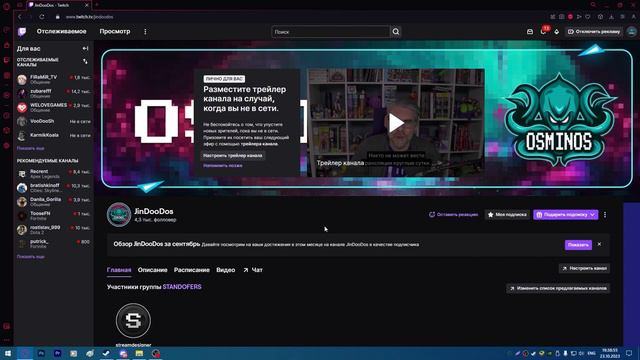Click the followed channels sort icon
The width and height of the screenshot is (640, 360).
point(85,62)
